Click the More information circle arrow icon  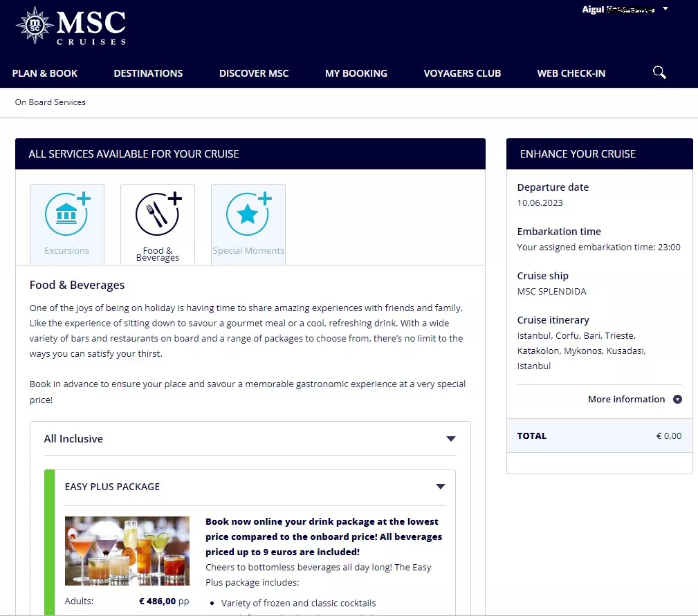[677, 400]
